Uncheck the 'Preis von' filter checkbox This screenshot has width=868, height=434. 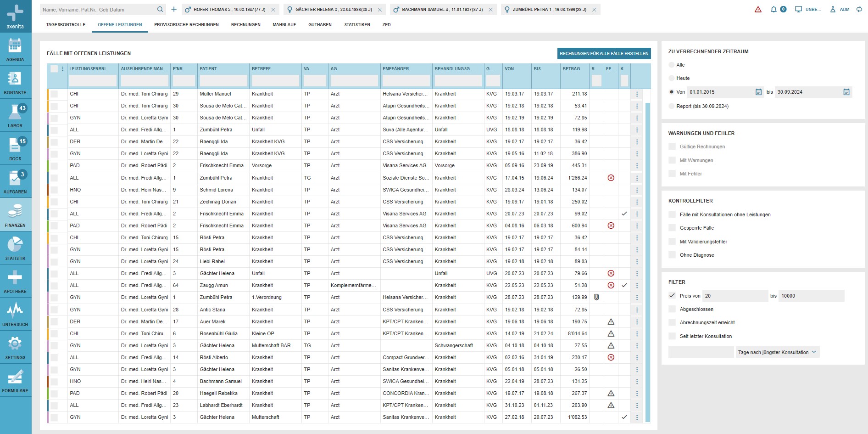672,296
